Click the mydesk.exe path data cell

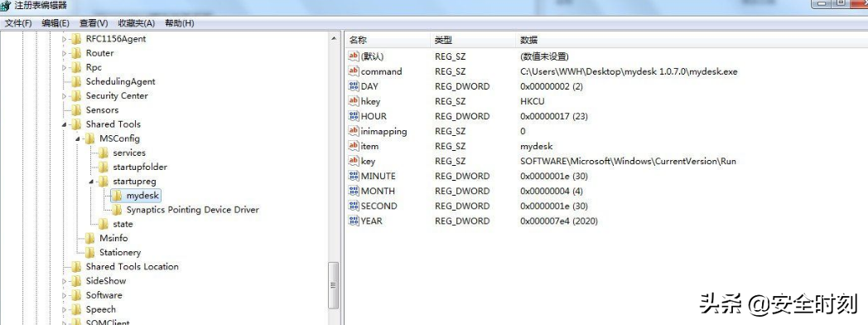click(x=629, y=71)
